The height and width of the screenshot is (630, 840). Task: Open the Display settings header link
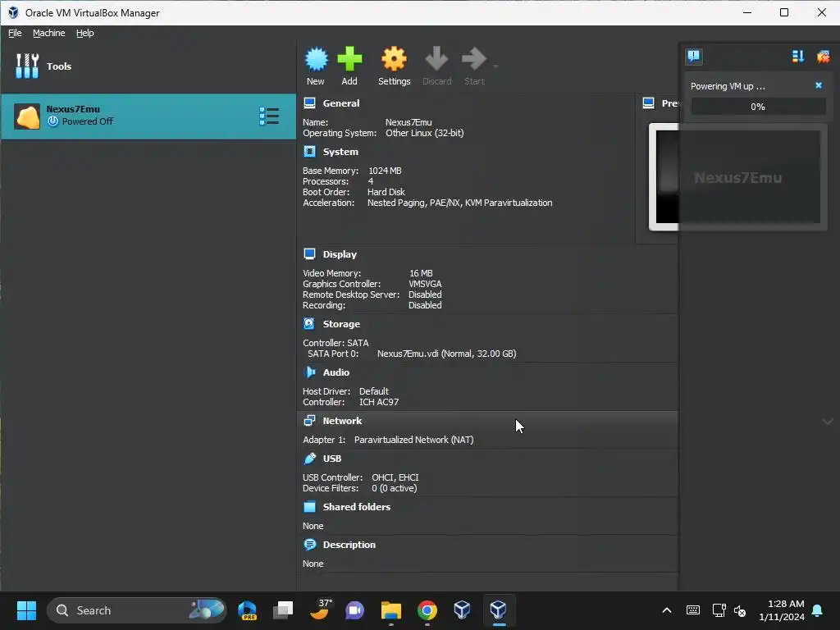click(x=340, y=254)
